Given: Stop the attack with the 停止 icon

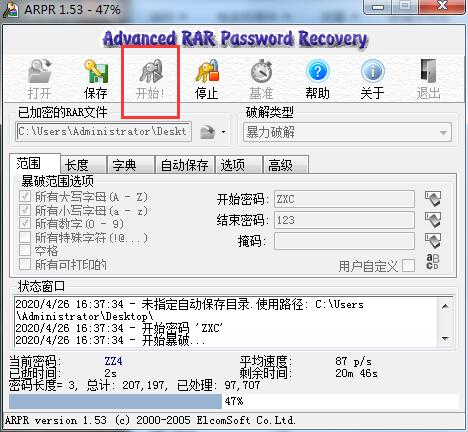Looking at the screenshot, I should [x=207, y=71].
